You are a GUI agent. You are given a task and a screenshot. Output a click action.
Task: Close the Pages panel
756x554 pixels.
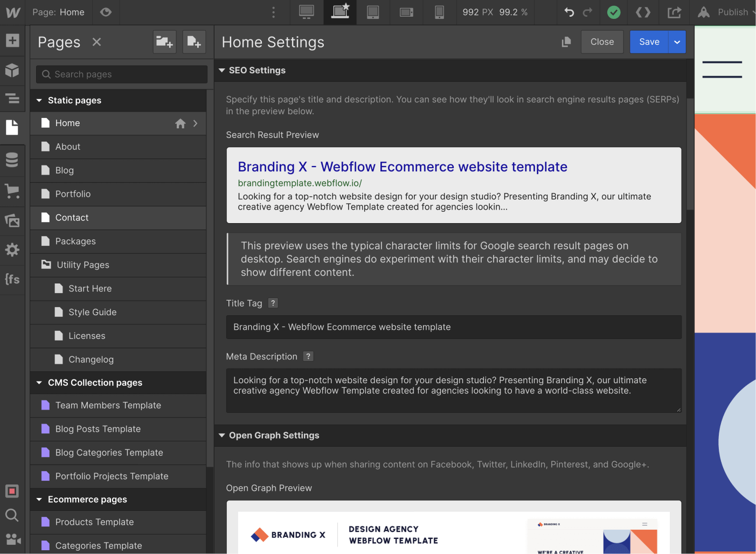pos(96,41)
